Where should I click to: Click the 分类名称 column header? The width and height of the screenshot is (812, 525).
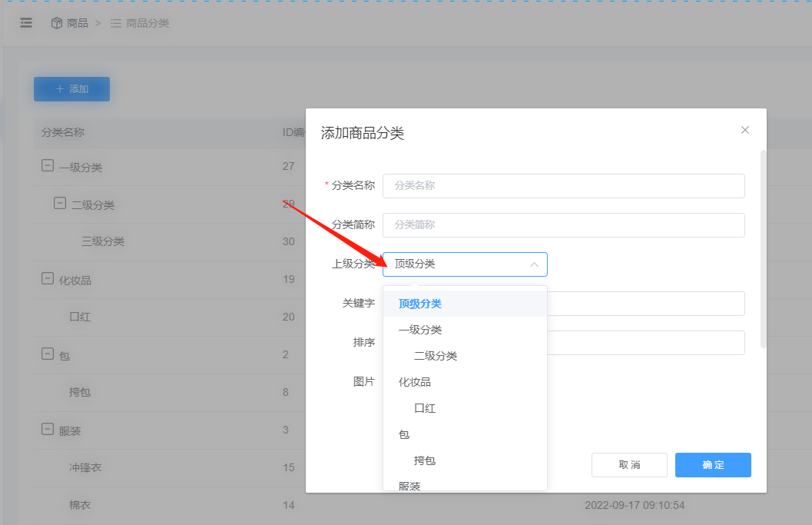(63, 132)
